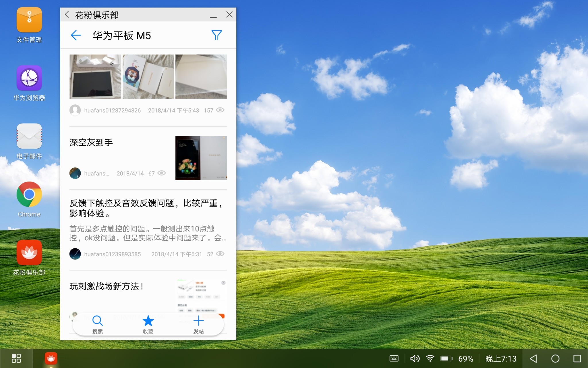View the first unboxing photo of tablet
Image resolution: width=588 pixels, height=368 pixels.
point(95,76)
